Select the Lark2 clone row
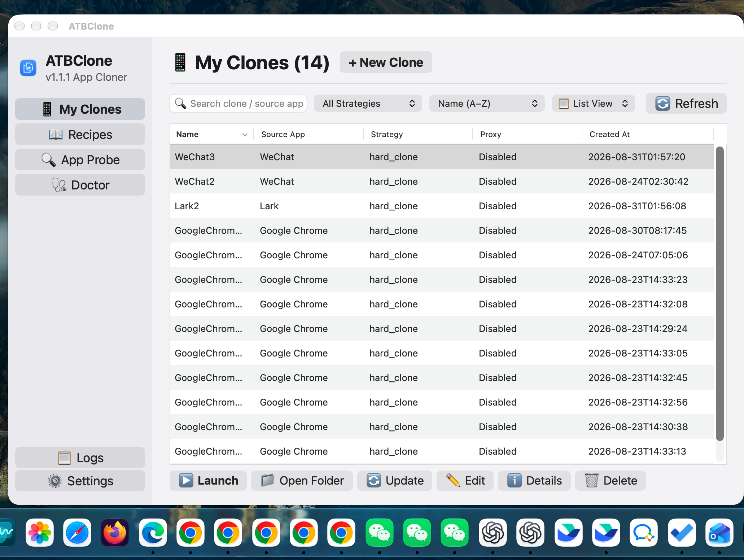The width and height of the screenshot is (744, 560). tap(442, 206)
